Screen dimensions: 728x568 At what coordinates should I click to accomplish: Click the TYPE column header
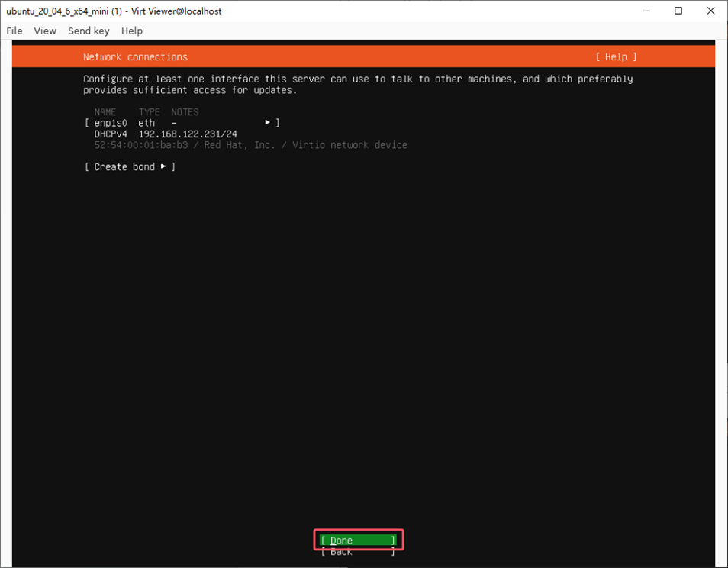149,112
